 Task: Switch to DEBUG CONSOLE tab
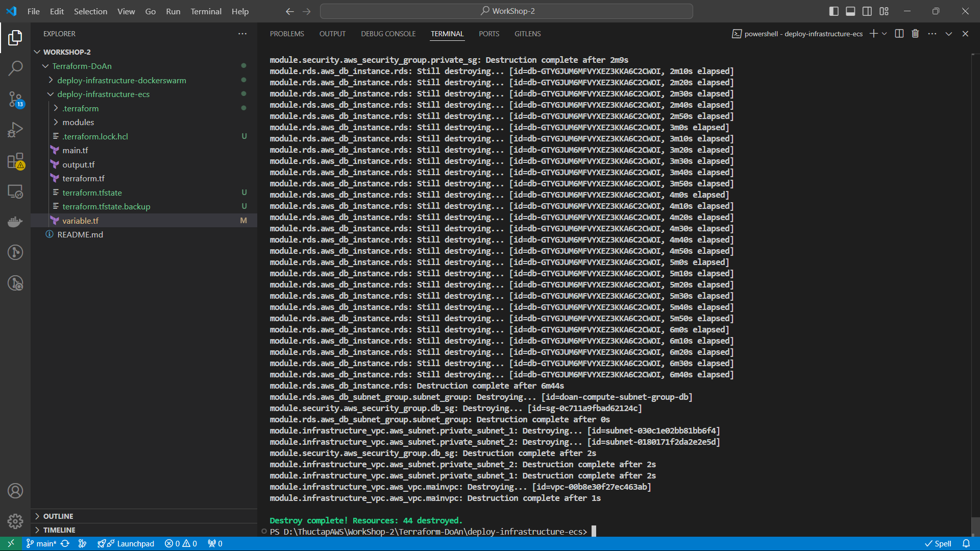pyautogui.click(x=388, y=34)
